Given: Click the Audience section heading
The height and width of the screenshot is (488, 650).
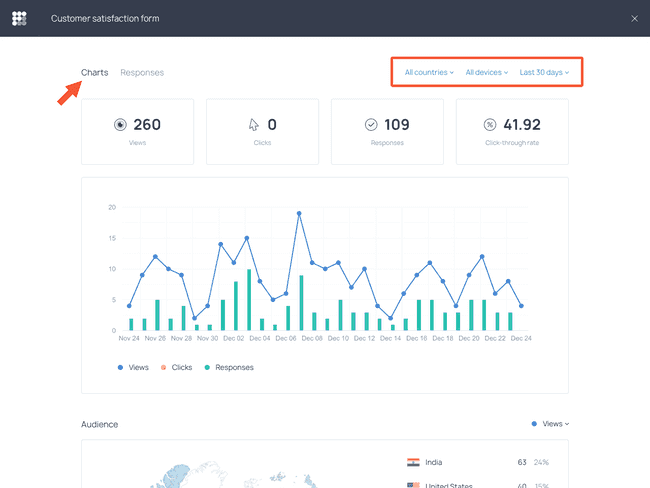Looking at the screenshot, I should [99, 424].
